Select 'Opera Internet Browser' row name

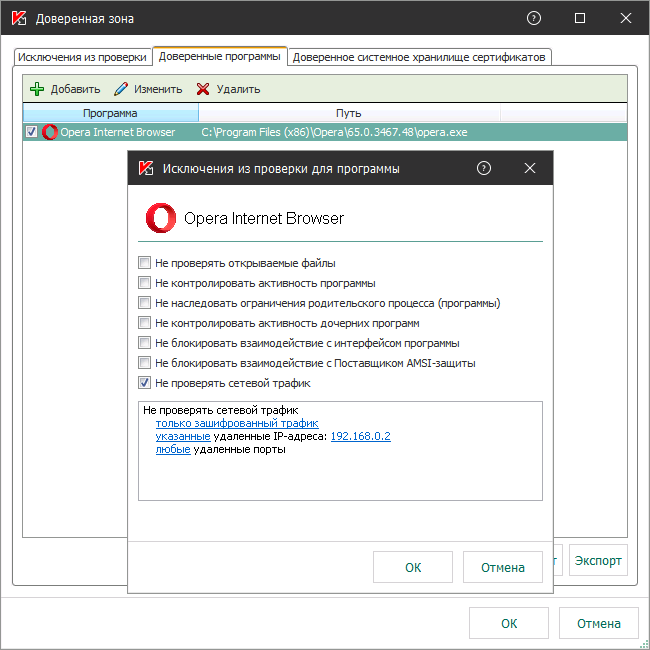[118, 132]
